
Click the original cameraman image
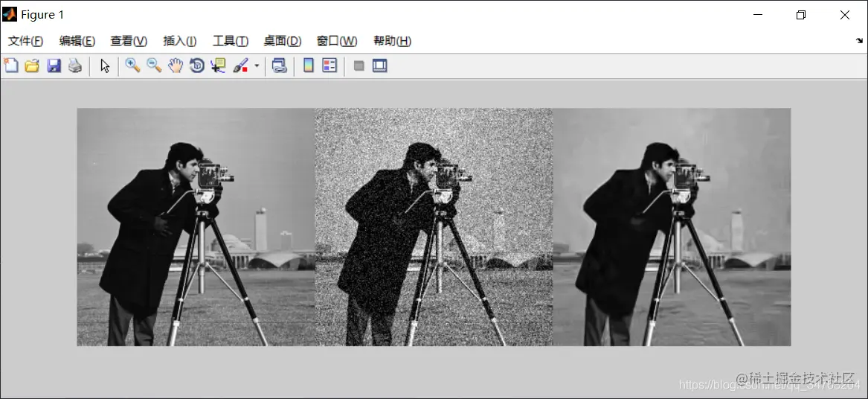click(x=196, y=227)
